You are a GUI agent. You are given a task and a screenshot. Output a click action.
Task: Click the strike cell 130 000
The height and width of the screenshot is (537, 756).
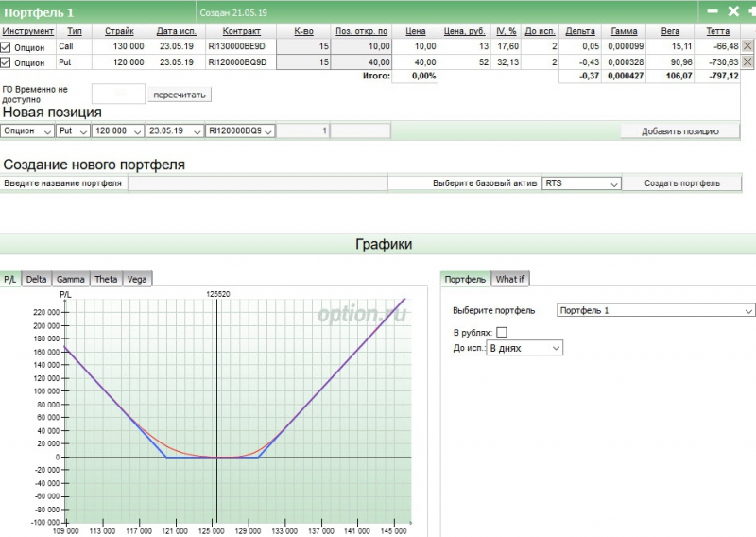[x=129, y=46]
